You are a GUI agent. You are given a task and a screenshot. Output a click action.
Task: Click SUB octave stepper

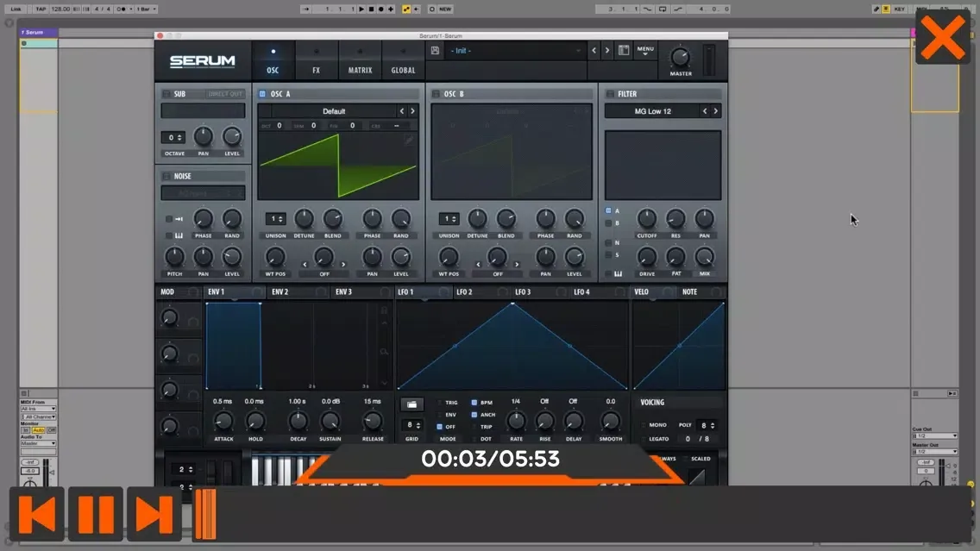coord(173,137)
